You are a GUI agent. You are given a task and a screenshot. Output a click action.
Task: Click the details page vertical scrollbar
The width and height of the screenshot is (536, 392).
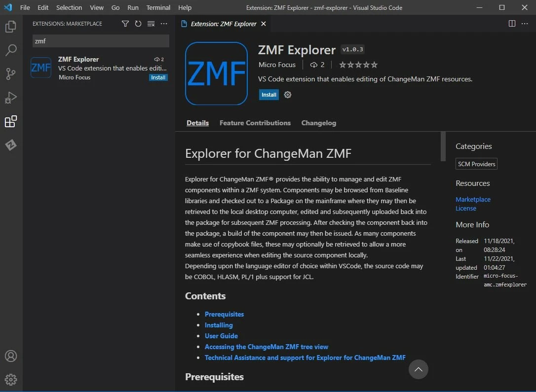coord(443,146)
